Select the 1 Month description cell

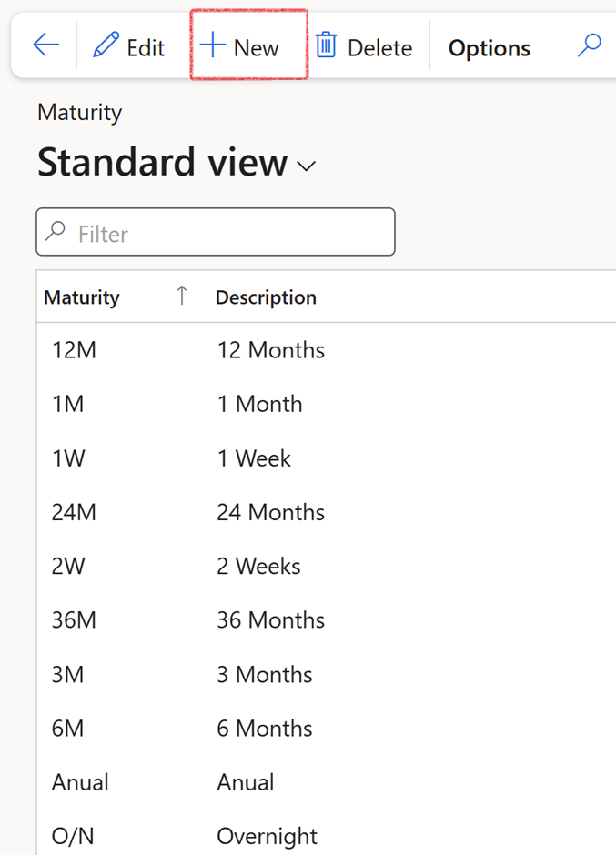259,404
